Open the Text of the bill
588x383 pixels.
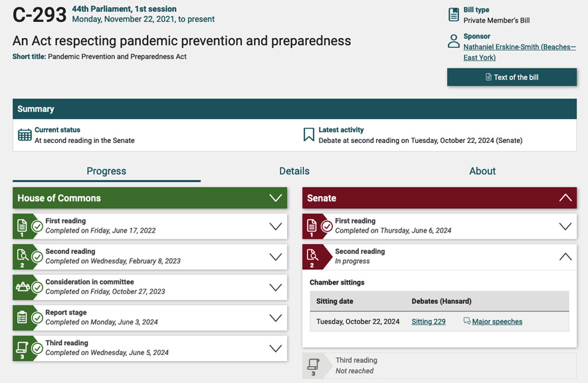point(512,77)
